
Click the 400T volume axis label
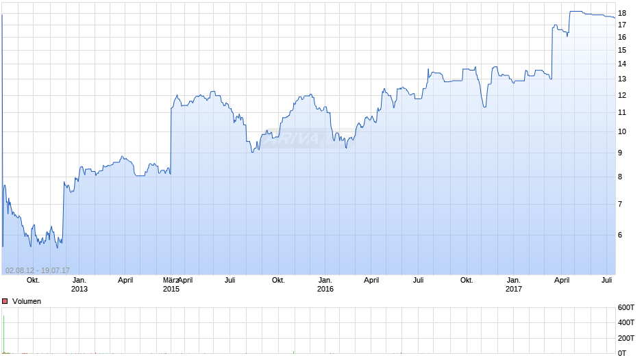pyautogui.click(x=626, y=322)
